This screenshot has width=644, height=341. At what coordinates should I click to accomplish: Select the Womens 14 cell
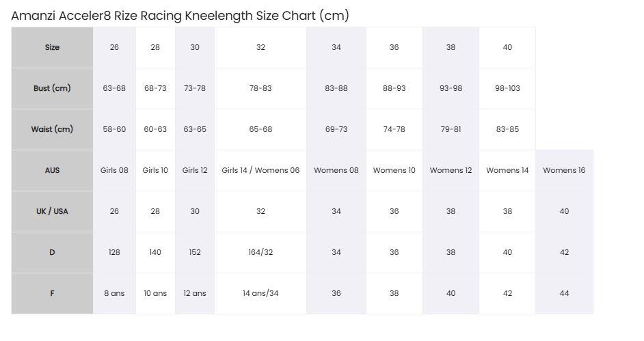click(507, 171)
